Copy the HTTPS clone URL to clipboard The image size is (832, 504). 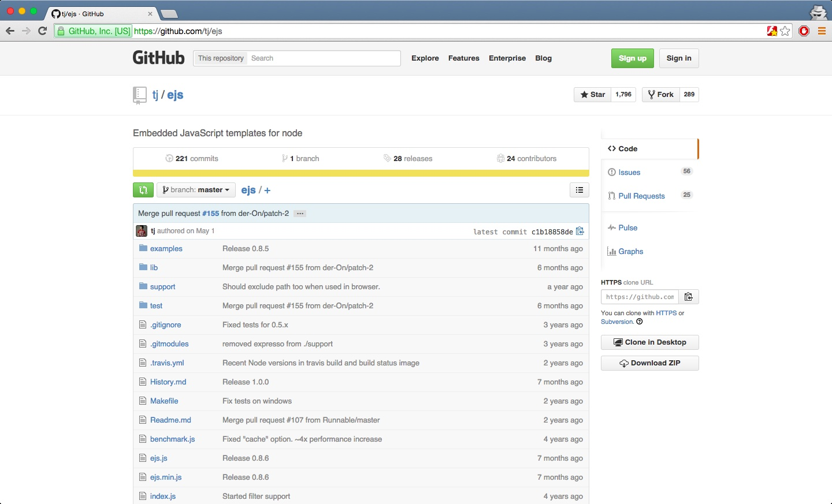(688, 297)
